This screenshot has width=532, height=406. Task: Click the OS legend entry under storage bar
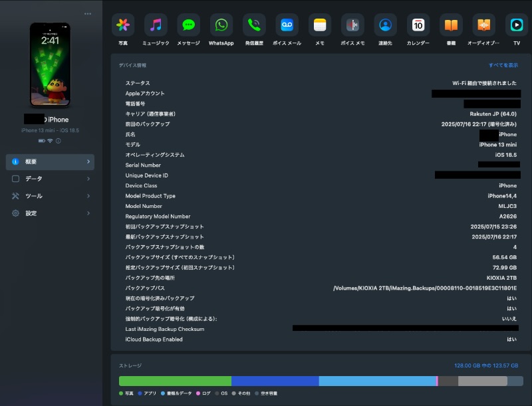pyautogui.click(x=221, y=393)
